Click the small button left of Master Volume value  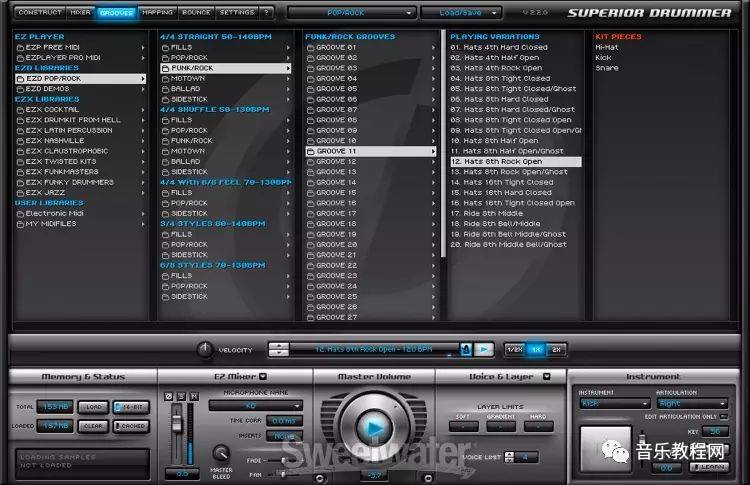320,477
